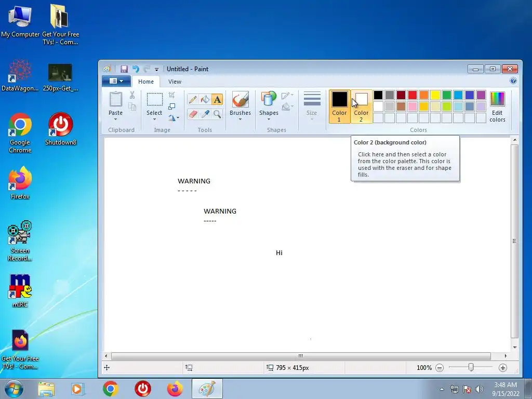Screen dimensions: 532x399
Task: Click the Undo arrow in title bar
Action: pyautogui.click(x=136, y=69)
